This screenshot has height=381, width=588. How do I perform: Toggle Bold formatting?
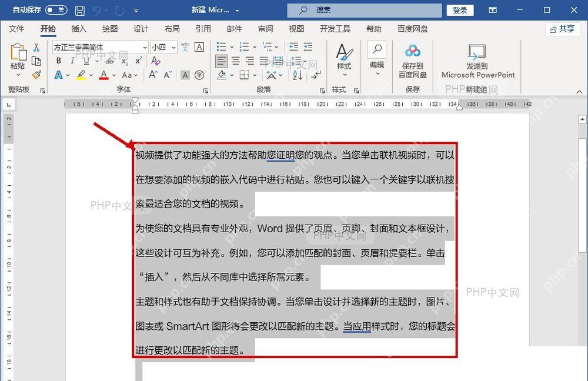[58, 61]
